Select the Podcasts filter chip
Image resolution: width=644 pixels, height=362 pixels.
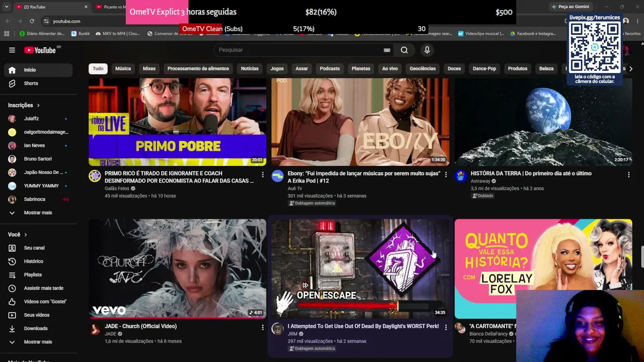[x=330, y=69]
